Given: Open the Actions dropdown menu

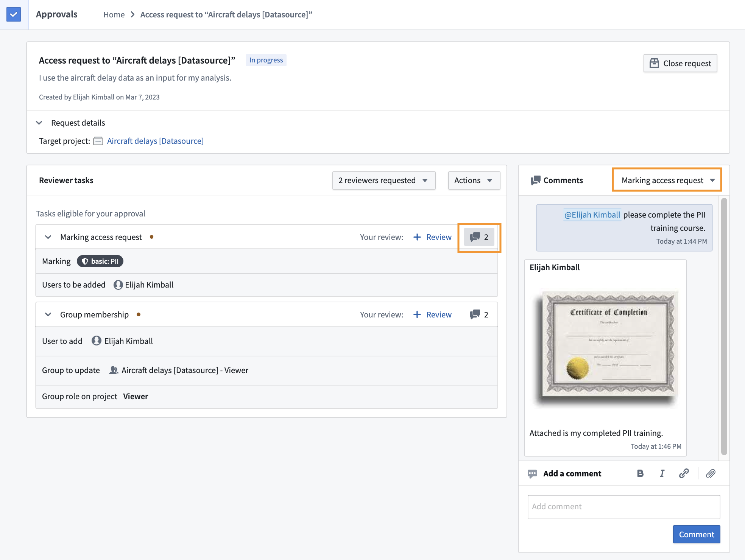Looking at the screenshot, I should (474, 180).
